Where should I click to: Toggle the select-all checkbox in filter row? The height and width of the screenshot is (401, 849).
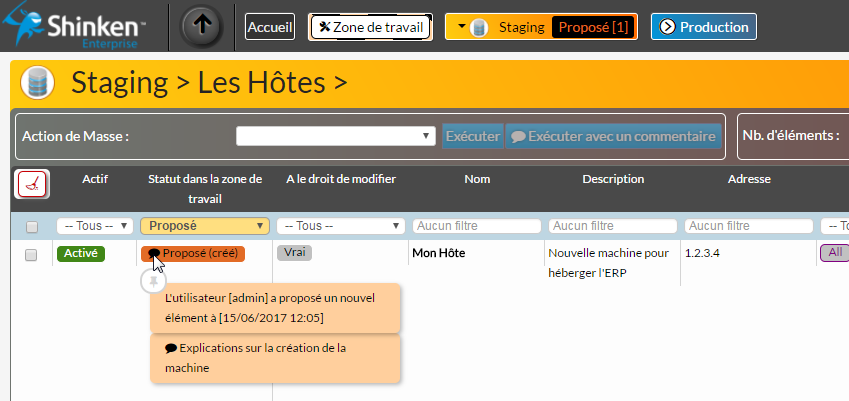point(32,227)
